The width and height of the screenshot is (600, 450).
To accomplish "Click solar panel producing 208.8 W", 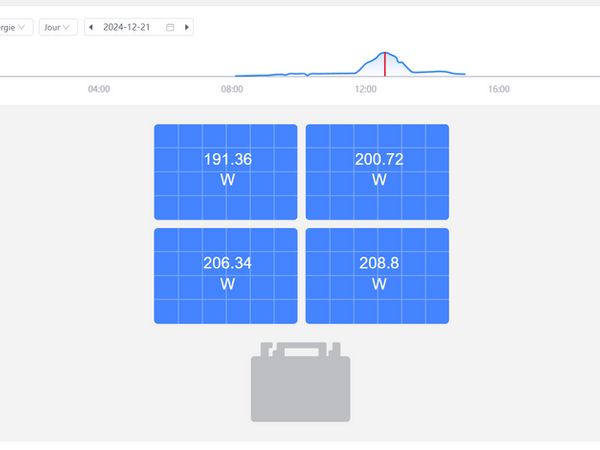I will point(377,275).
